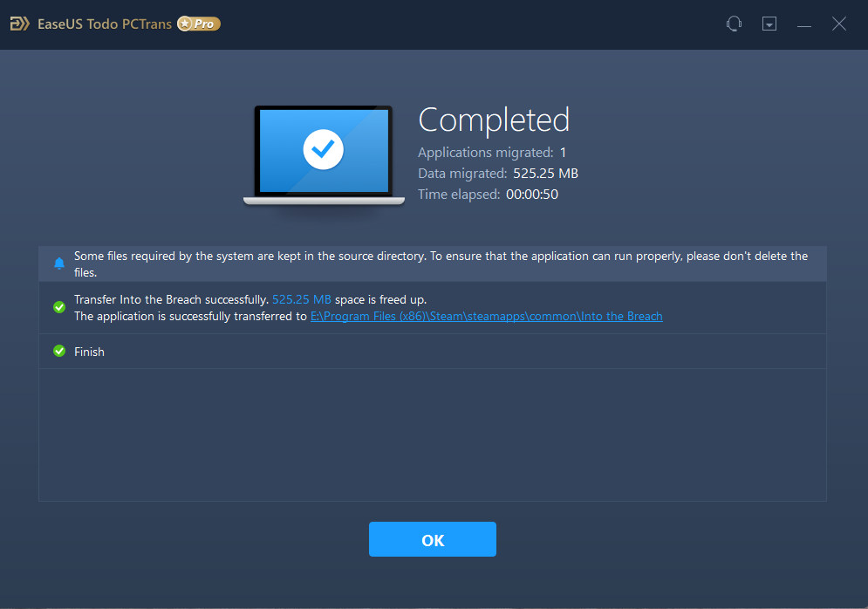Minimize the PCTrans window

(804, 25)
